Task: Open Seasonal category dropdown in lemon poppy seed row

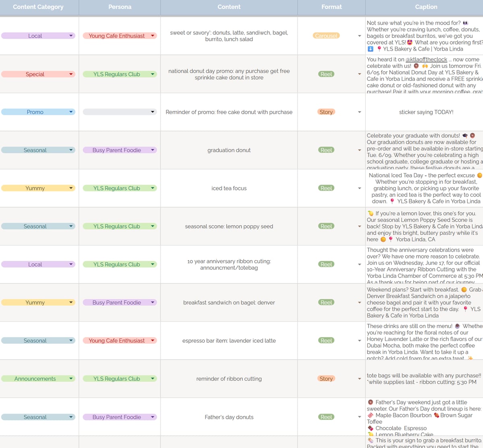Action: pos(38,226)
